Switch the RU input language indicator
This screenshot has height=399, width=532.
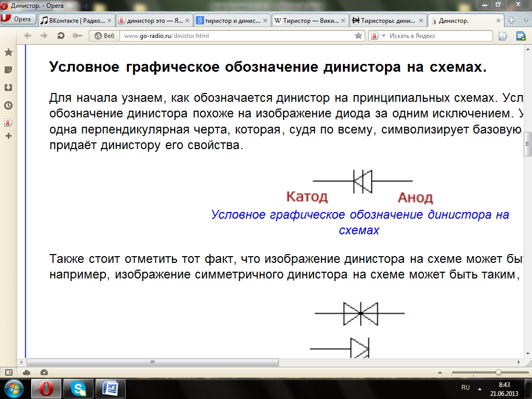465,388
